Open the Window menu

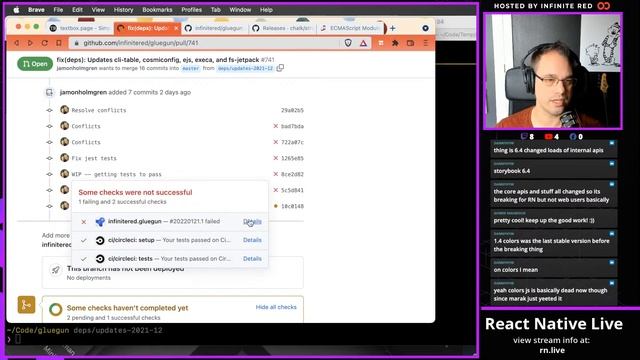point(240,10)
